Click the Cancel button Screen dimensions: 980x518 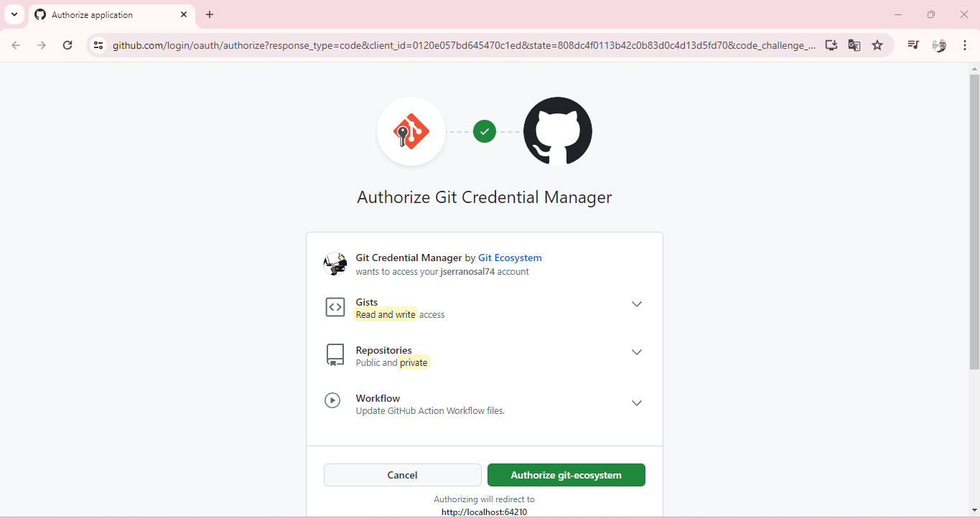pos(403,475)
